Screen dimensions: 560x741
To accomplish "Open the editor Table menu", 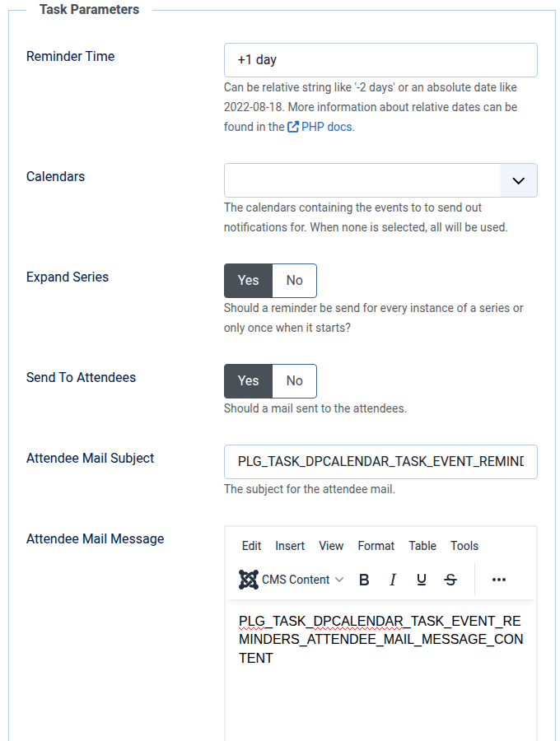I will (422, 546).
